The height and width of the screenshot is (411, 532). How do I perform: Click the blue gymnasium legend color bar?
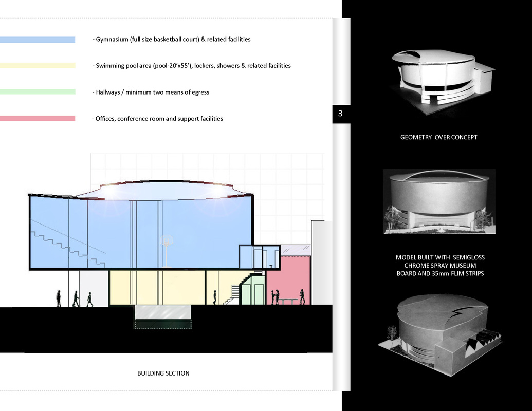click(38, 40)
